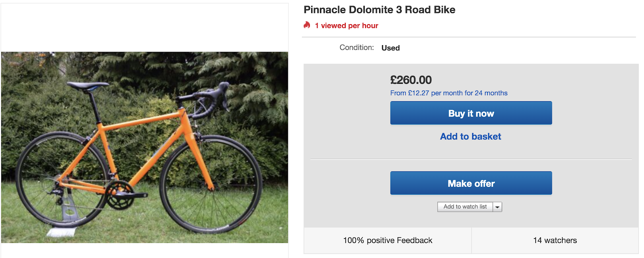Open the £12.27 per month financing link
644x258 pixels.
tap(449, 93)
